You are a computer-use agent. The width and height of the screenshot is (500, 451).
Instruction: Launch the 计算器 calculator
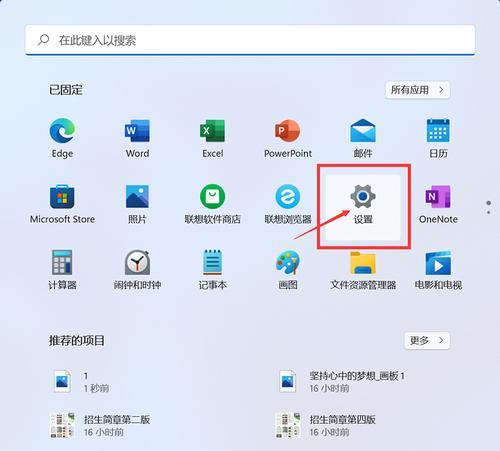click(62, 269)
